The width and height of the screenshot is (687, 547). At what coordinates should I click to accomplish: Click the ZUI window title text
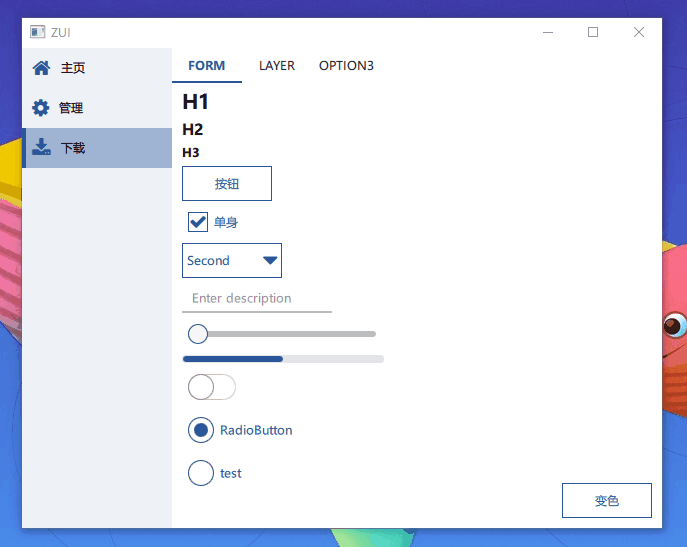60,32
